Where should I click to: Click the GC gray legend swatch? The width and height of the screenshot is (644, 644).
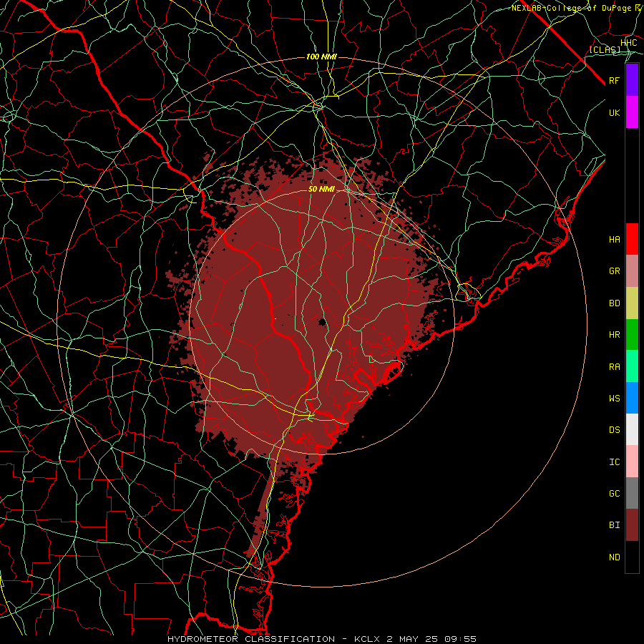[632, 493]
